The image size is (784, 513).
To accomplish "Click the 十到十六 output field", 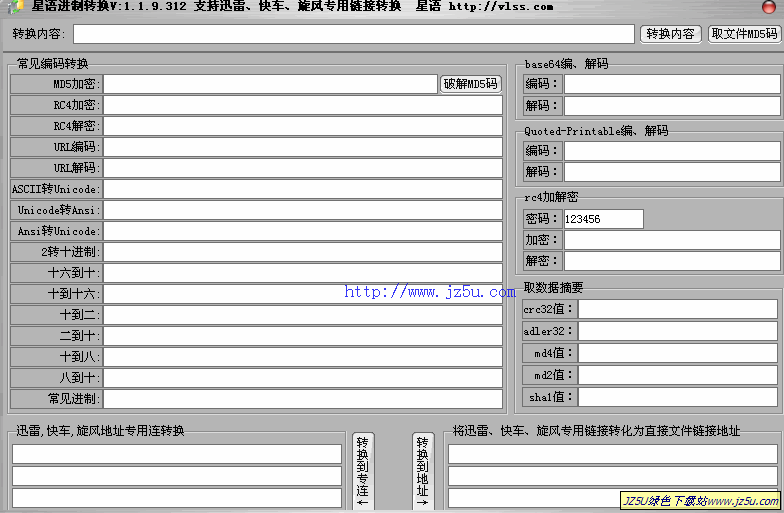I will pyautogui.click(x=303, y=294).
